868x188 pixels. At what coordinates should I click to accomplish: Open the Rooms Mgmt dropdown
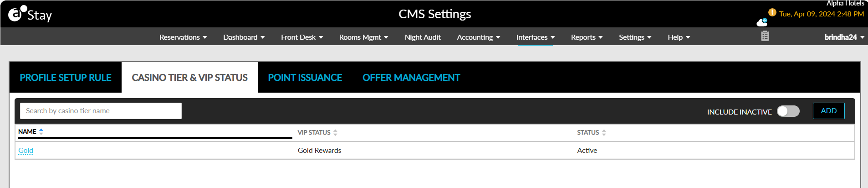pyautogui.click(x=364, y=37)
